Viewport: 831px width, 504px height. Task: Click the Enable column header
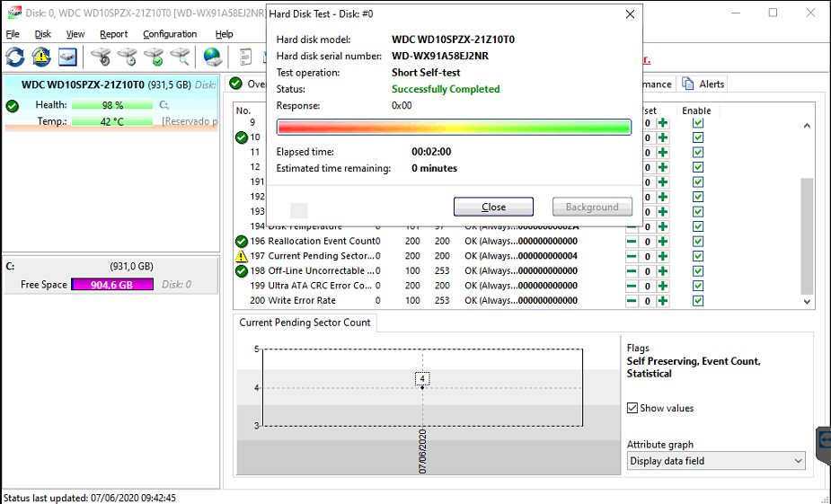(696, 111)
